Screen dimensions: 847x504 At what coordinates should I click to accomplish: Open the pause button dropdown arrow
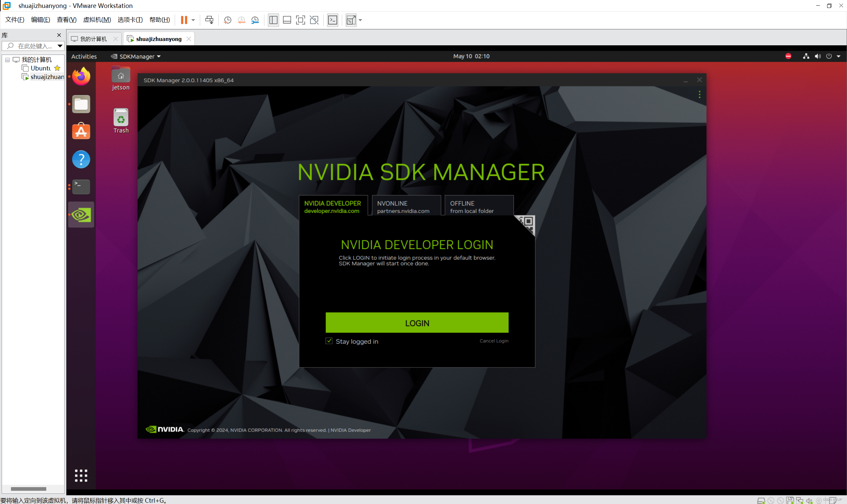pos(193,20)
